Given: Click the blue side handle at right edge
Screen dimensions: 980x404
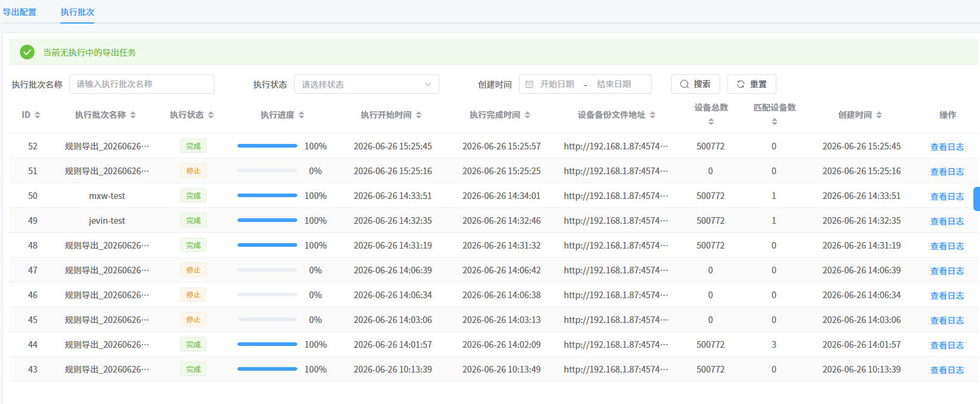Looking at the screenshot, I should point(976,199).
